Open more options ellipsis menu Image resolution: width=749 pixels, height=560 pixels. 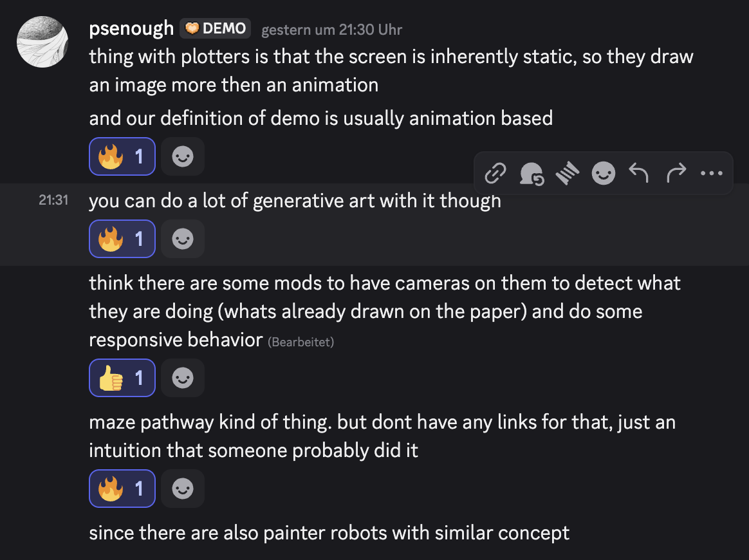click(x=711, y=173)
